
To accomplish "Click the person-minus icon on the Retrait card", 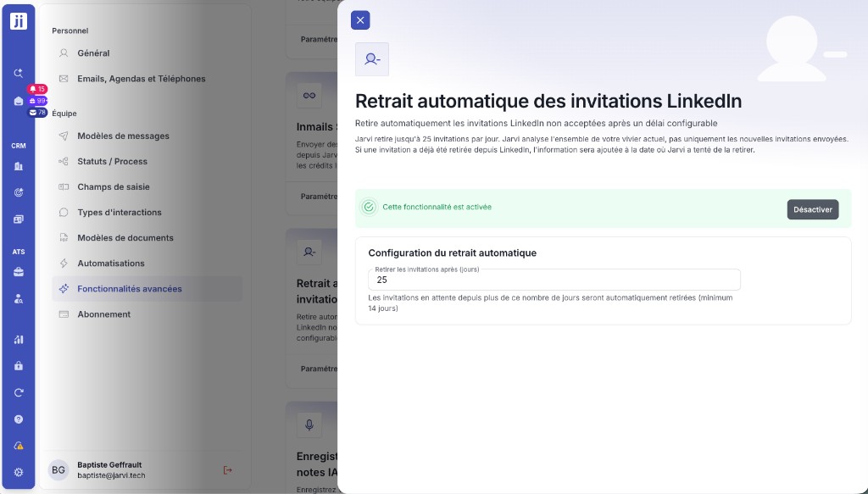I will tap(309, 253).
